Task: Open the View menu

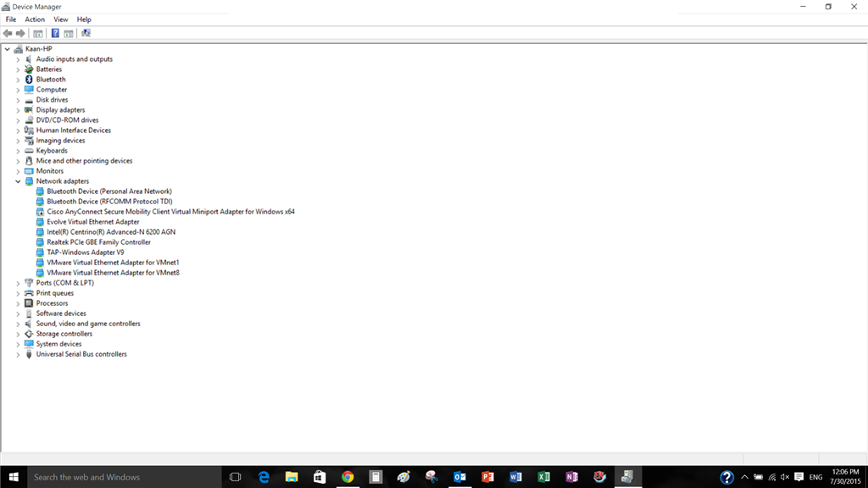Action: tap(61, 19)
